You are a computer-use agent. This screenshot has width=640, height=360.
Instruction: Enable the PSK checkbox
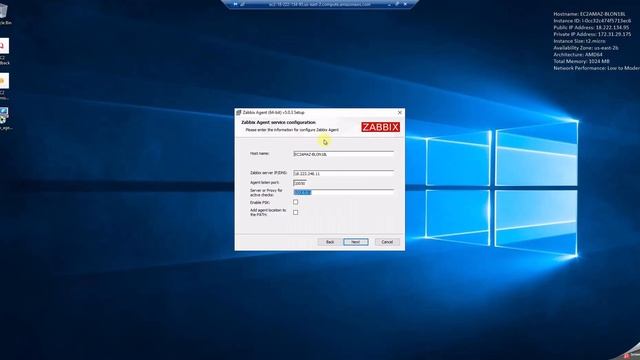point(296,202)
